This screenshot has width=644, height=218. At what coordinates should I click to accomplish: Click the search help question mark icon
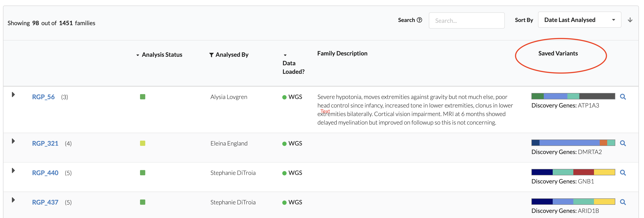[419, 20]
